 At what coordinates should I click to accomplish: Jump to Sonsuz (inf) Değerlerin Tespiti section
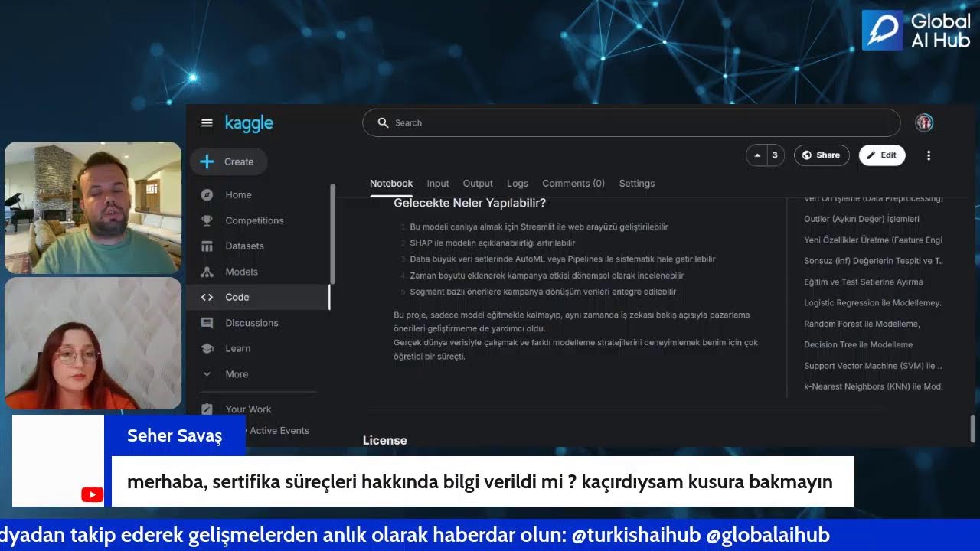pos(873,261)
